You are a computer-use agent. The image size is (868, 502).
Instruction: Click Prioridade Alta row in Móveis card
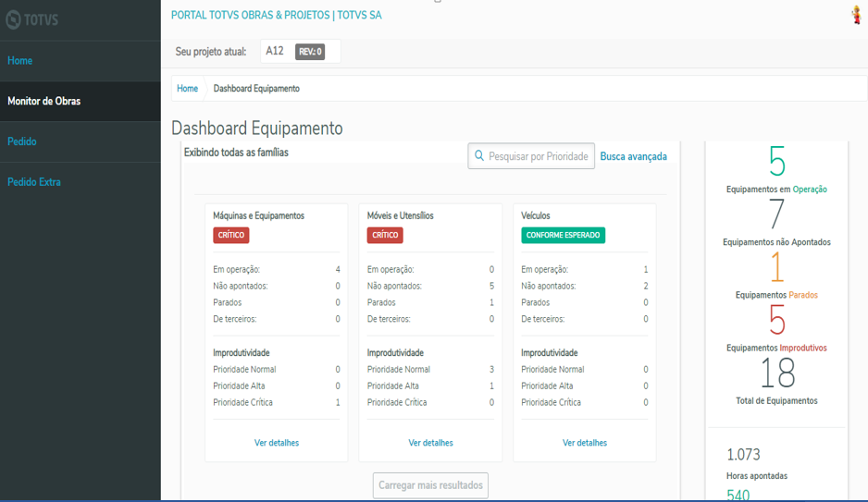[x=430, y=386]
